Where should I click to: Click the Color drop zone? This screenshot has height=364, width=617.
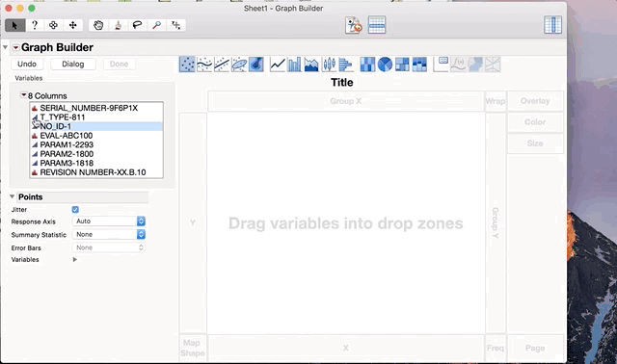pos(535,122)
